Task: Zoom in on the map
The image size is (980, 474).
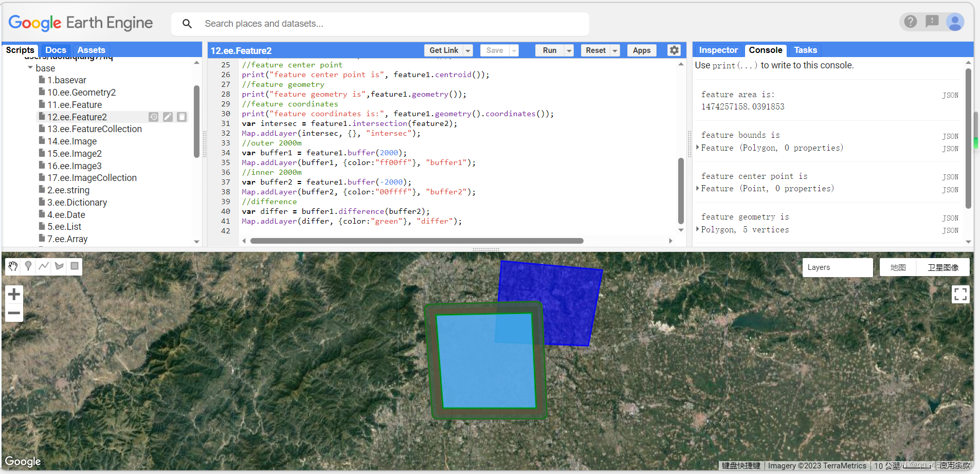Action: click(x=14, y=294)
